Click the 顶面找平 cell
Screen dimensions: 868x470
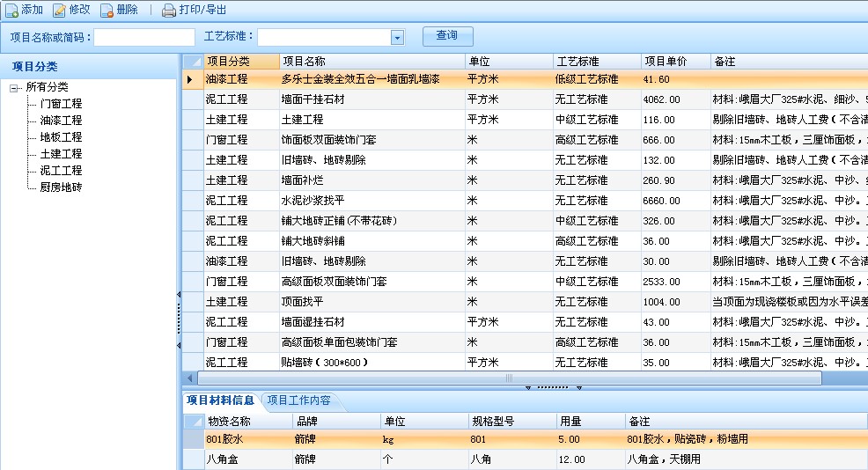coord(372,302)
